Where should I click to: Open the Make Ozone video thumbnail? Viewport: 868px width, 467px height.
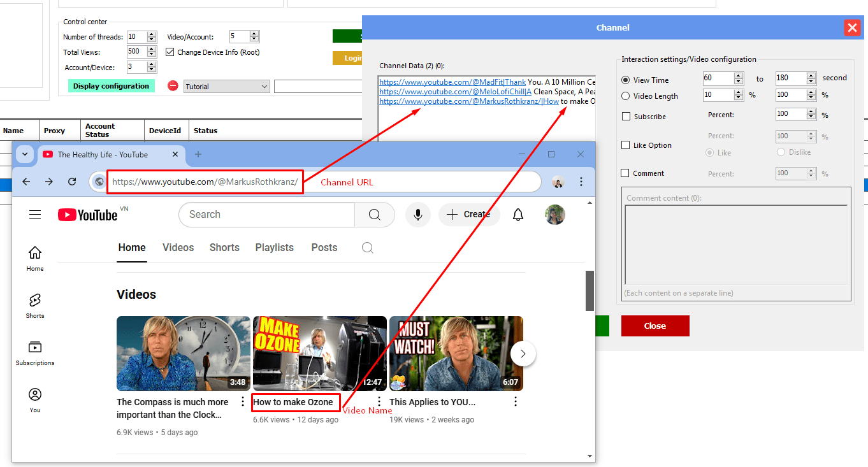(x=320, y=353)
